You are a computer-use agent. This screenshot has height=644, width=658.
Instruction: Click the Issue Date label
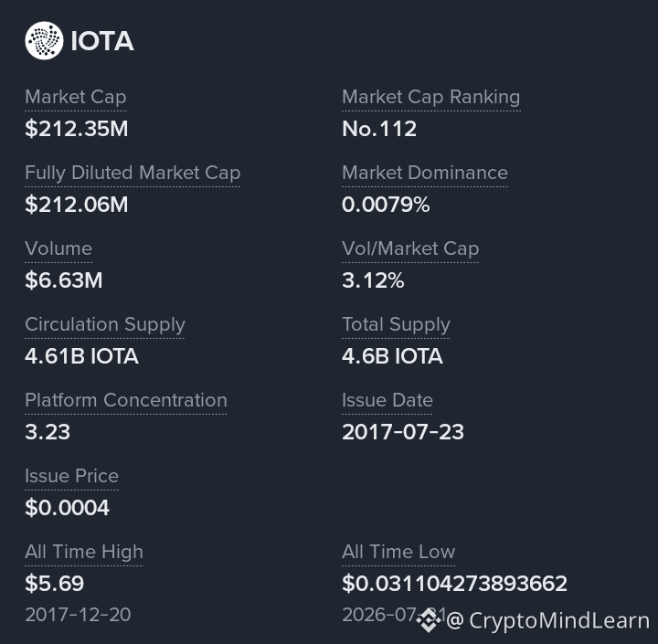387,400
